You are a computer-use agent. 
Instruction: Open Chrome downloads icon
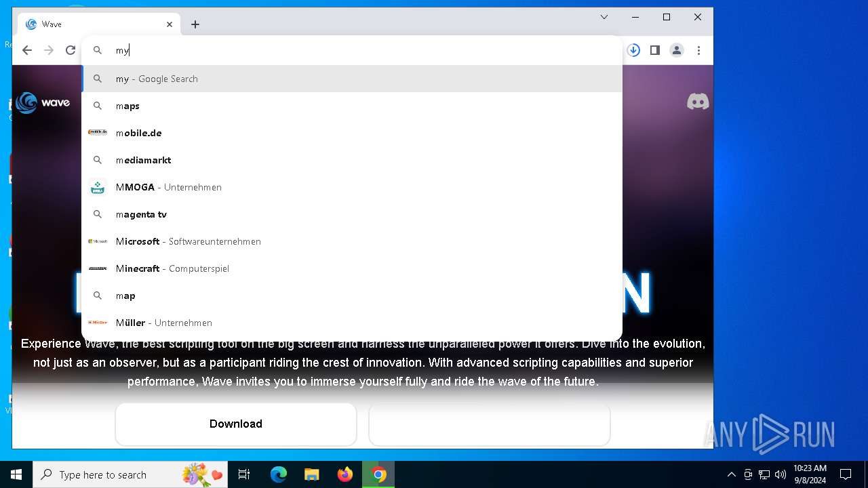(x=633, y=50)
